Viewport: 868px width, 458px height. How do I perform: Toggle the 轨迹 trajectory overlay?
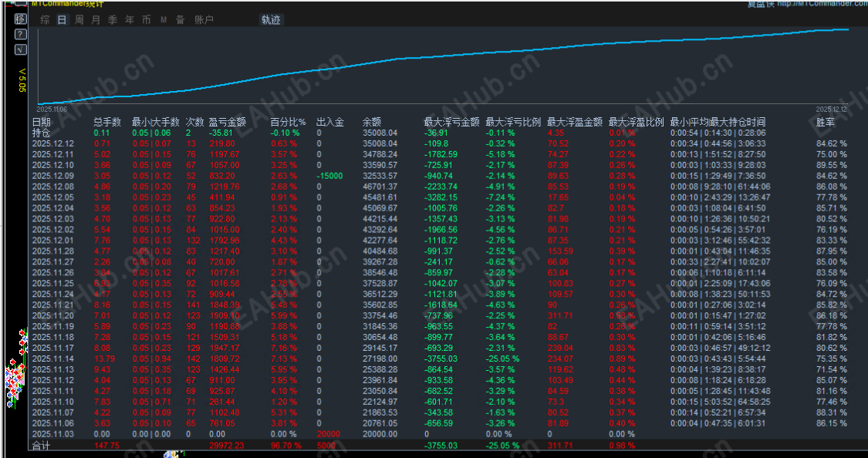point(272,19)
